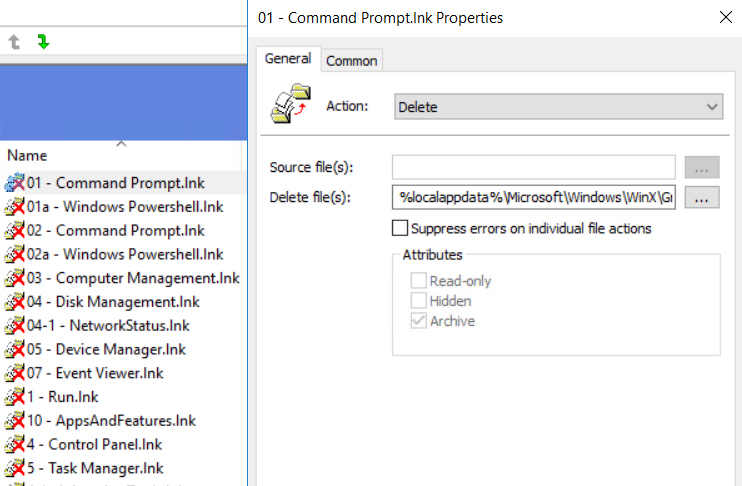
Task: Click the icon beside 5 - Task Manager.lnk
Action: pyautogui.click(x=14, y=468)
